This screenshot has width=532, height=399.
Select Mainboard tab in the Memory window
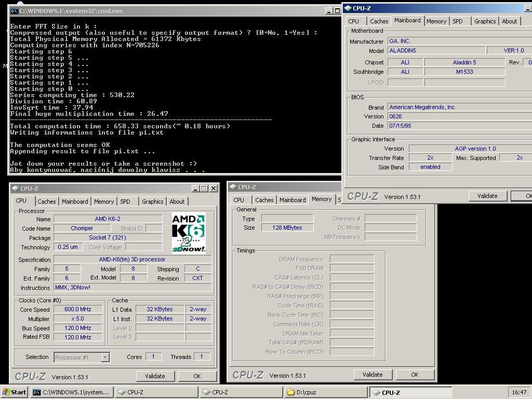point(293,200)
